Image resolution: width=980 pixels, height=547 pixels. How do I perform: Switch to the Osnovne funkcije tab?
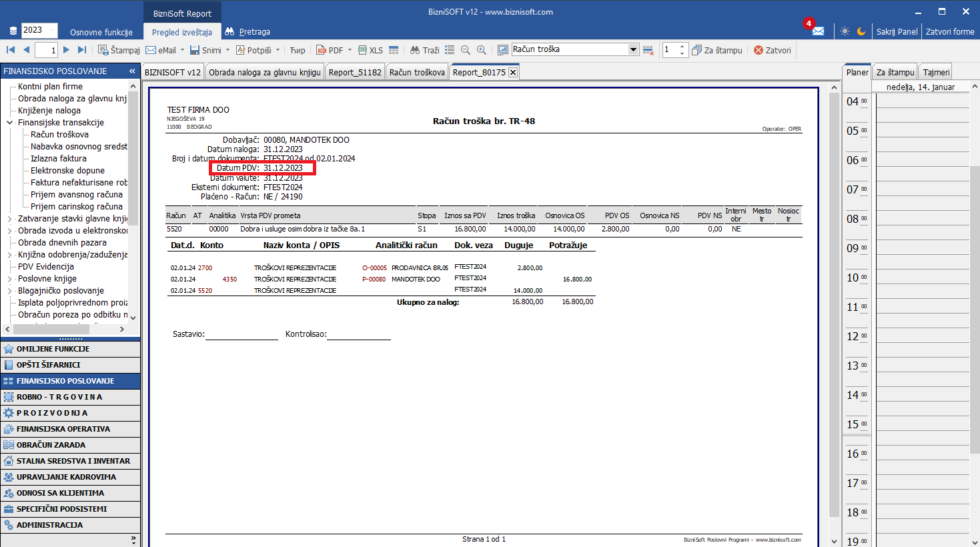(x=101, y=32)
